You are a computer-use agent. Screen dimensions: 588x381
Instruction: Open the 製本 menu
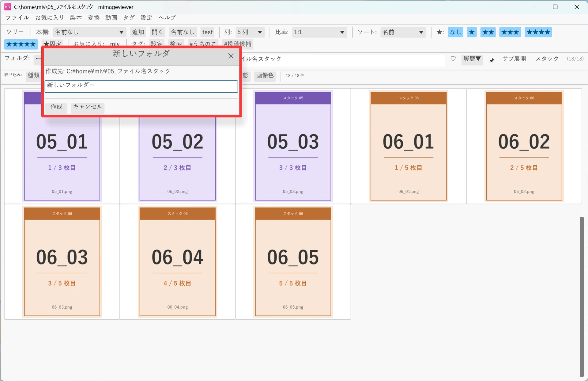pos(76,18)
